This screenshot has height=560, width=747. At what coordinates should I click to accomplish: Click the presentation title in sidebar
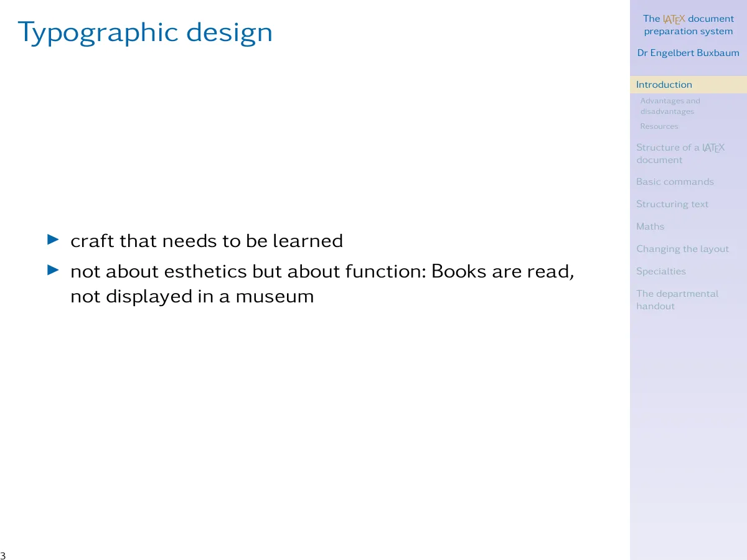click(x=688, y=25)
